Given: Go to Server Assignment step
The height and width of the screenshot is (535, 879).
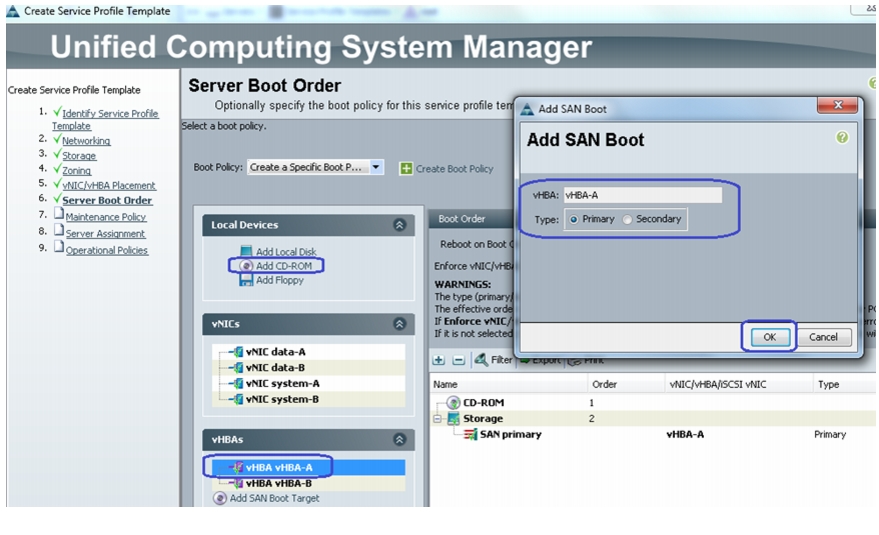Looking at the screenshot, I should pos(105,233).
